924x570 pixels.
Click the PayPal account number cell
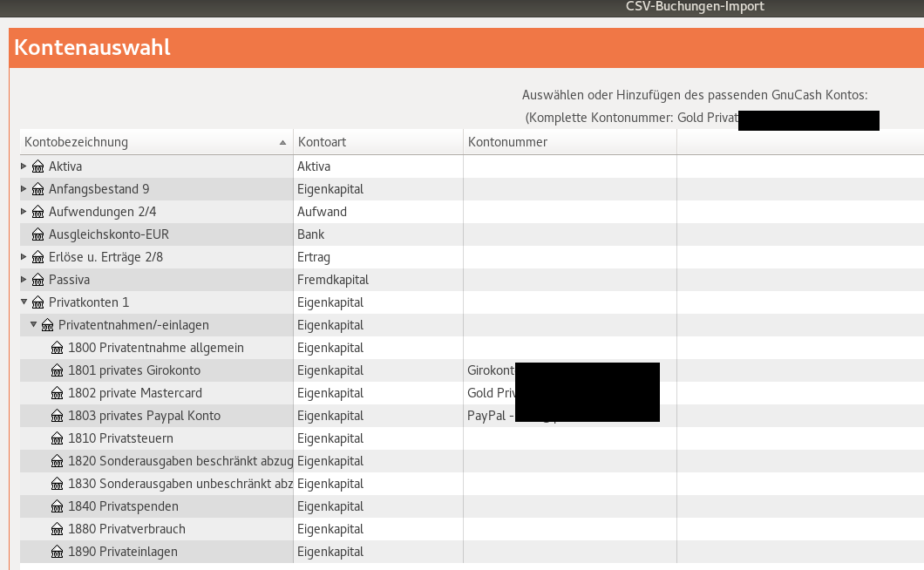570,416
